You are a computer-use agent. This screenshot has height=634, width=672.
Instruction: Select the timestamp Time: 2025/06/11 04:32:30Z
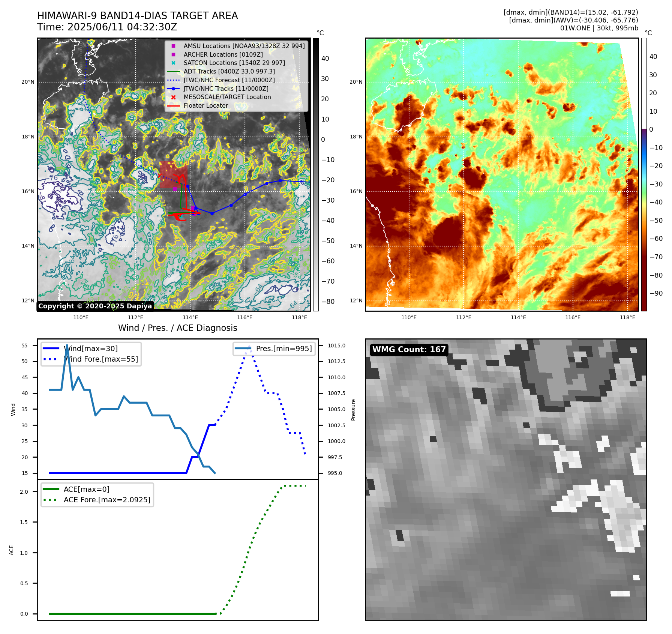click(107, 27)
